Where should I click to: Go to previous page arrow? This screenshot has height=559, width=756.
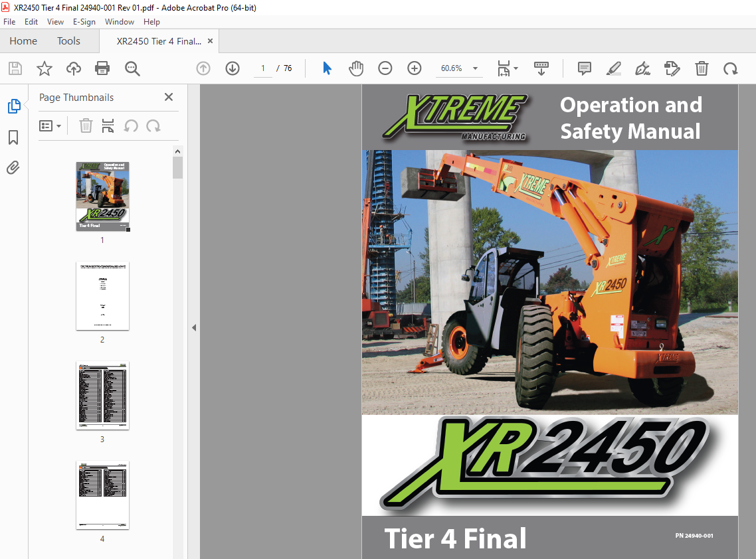click(203, 68)
